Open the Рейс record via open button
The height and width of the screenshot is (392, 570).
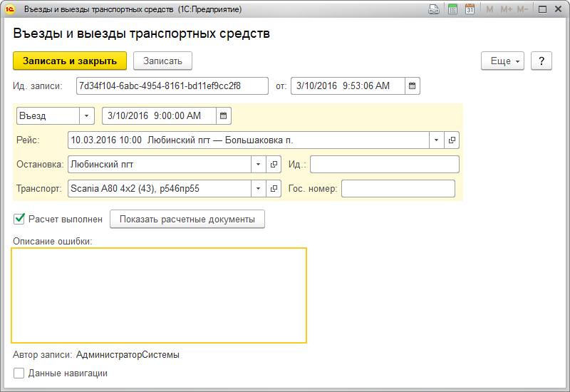point(452,140)
